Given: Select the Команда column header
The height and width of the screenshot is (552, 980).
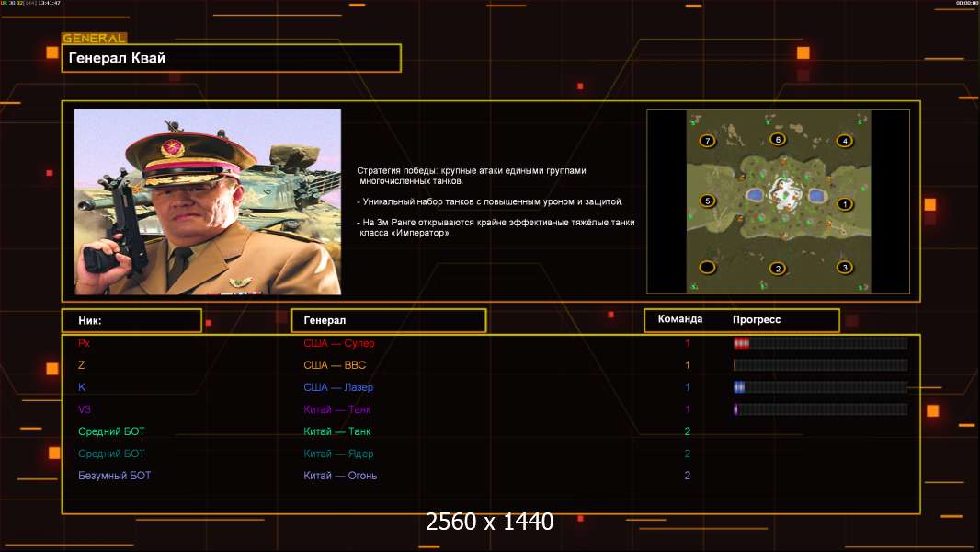Looking at the screenshot, I should (680, 319).
